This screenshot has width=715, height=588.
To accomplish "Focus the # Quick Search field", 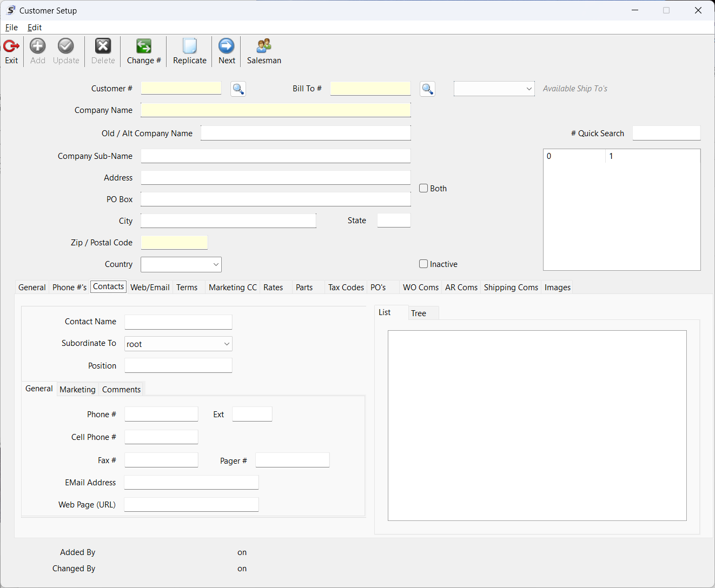I will pos(666,133).
